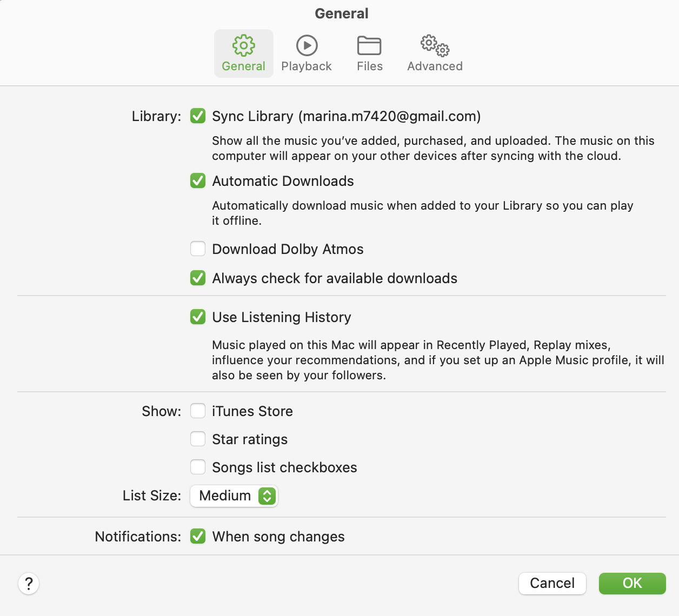Screen dimensions: 679x616
Task: Enable Download Dolby Atmos
Action: coord(198,249)
